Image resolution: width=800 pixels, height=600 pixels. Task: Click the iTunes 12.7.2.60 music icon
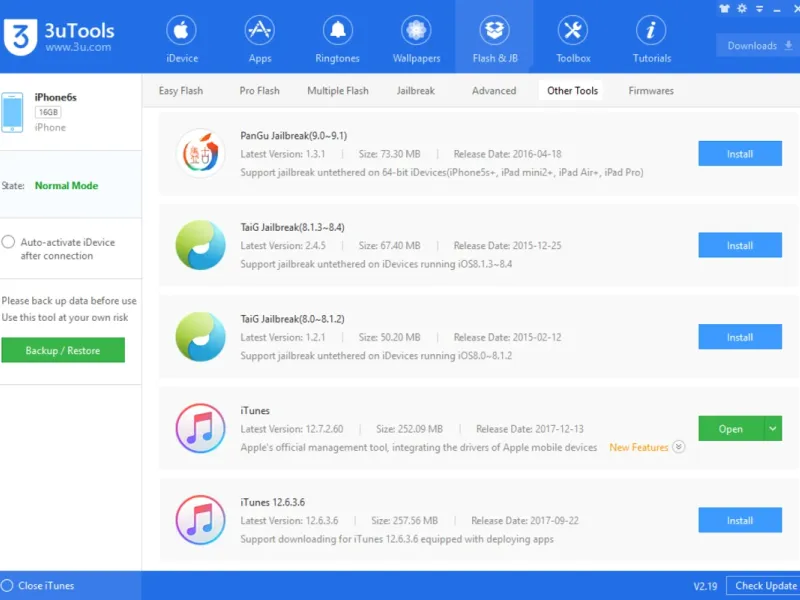201,429
